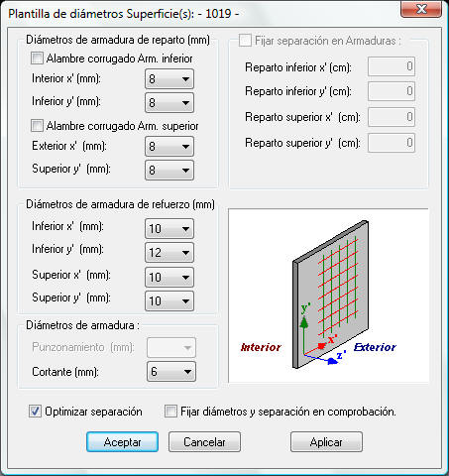This screenshot has width=449, height=476.
Task: Open Superior y' reparto diameter dropdown
Action: tap(169, 170)
